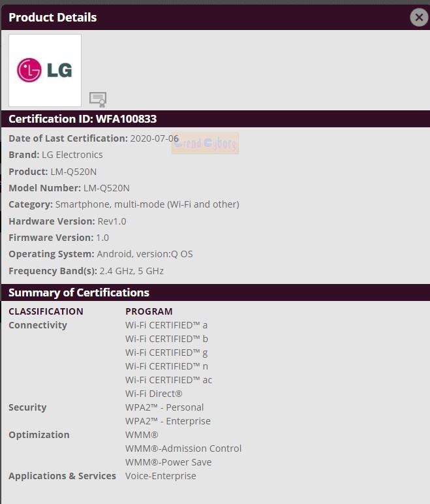Click the Date of Last Certification value
This screenshot has width=430, height=504.
tap(155, 138)
